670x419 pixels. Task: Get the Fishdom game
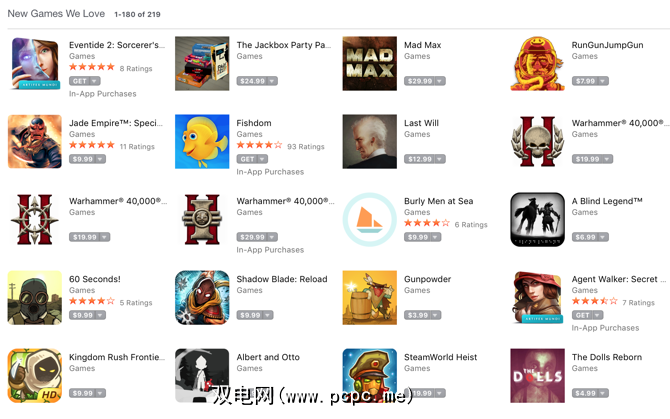[247, 159]
